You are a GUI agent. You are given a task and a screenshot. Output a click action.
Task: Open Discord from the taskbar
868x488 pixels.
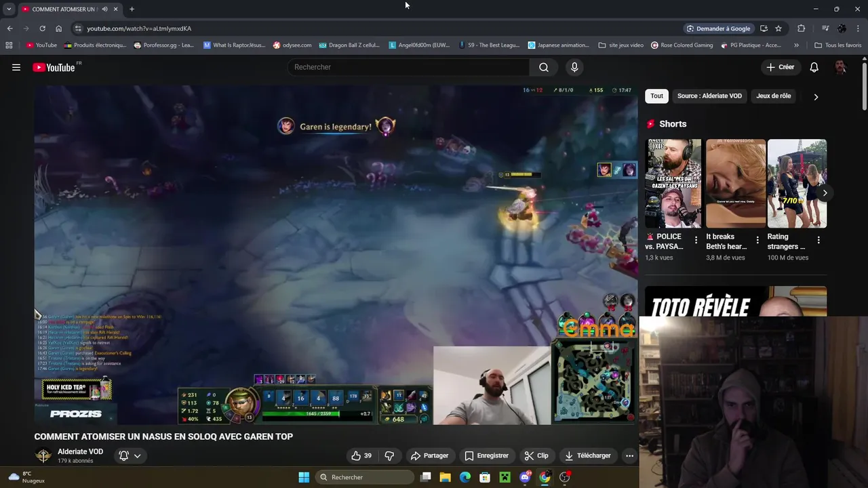(x=525, y=477)
